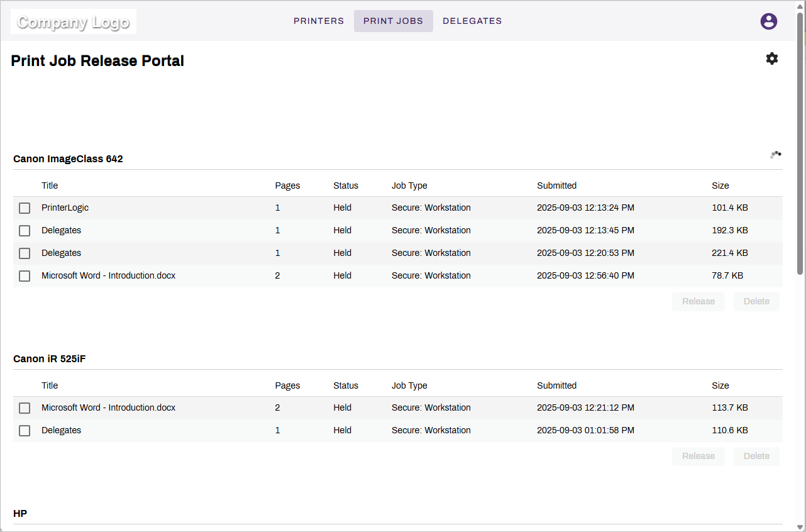
Task: Select the 78.7 KB Introduction.docx job checkbox
Action: pos(25,276)
